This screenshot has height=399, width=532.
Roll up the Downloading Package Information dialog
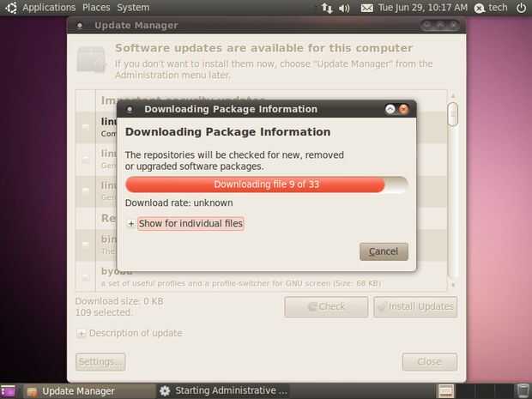coord(390,109)
